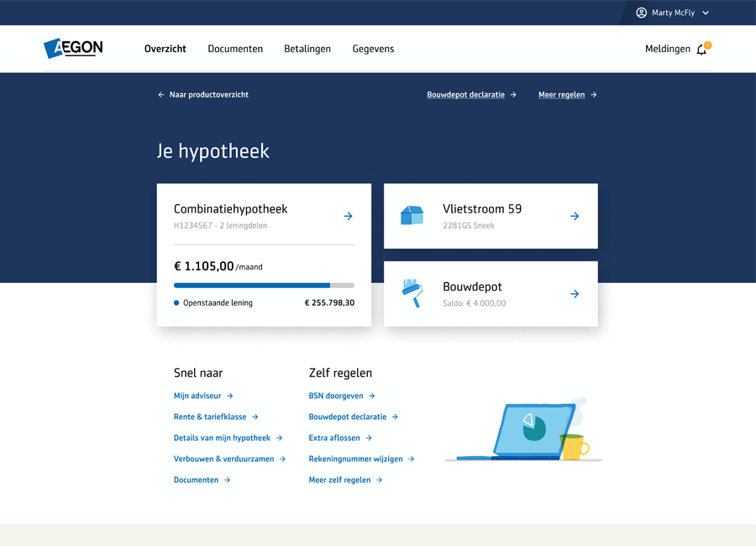Click the paint roller Bouwdepot icon
Image resolution: width=756 pixels, height=546 pixels.
[412, 293]
